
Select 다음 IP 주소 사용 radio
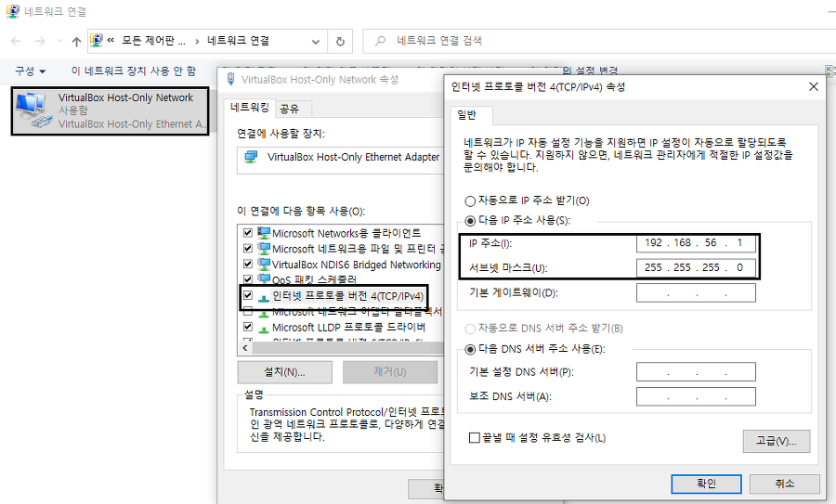point(470,221)
